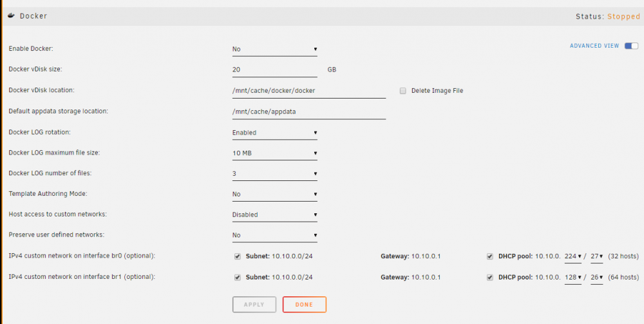Image resolution: width=644 pixels, height=324 pixels.
Task: Uncheck the br1 Subnet checkbox
Action: tap(238, 278)
